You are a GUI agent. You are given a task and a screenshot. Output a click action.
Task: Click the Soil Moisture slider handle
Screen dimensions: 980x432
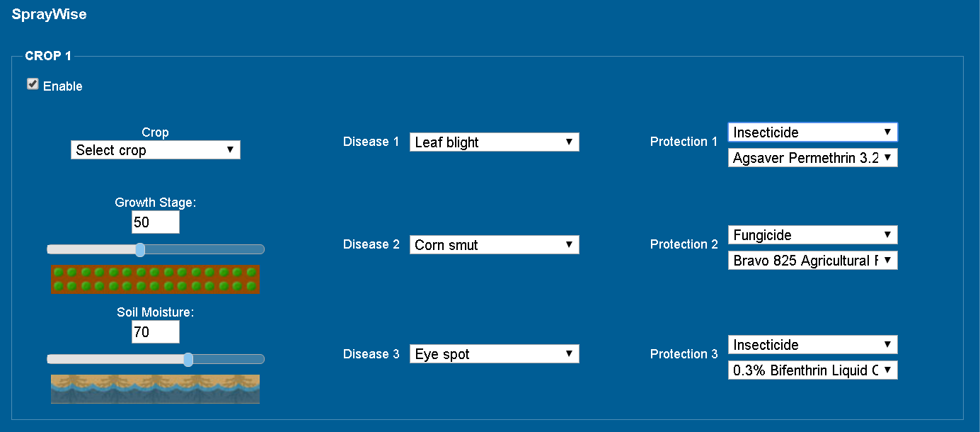coord(188,359)
